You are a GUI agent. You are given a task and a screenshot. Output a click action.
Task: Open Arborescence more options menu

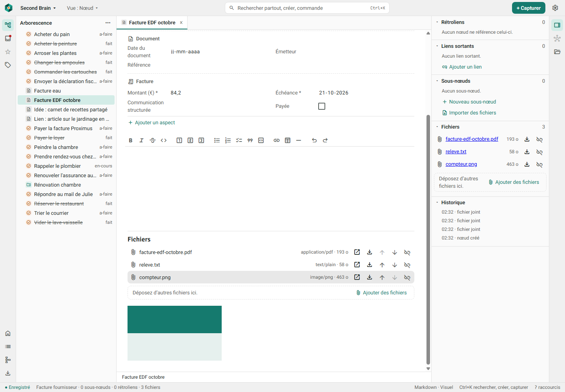click(108, 23)
